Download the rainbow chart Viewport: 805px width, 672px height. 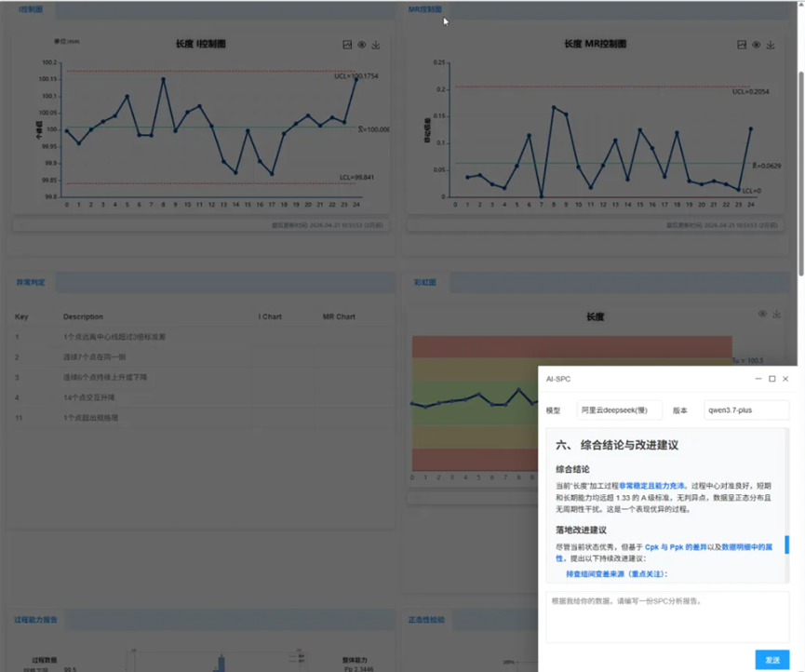tap(777, 314)
